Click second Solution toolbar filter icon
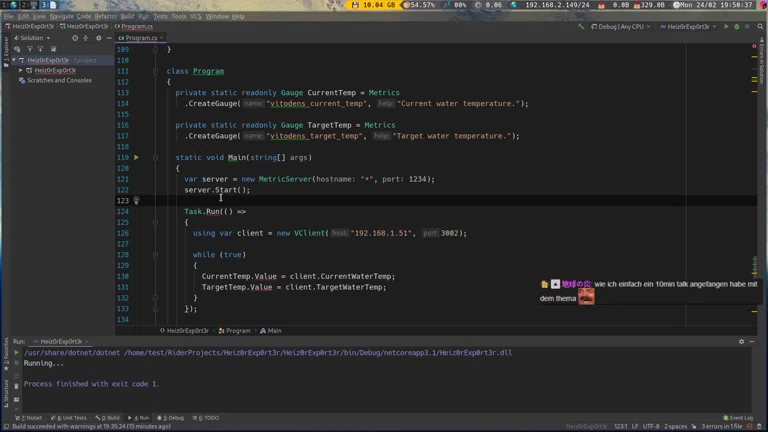The width and height of the screenshot is (768, 432). coord(29,49)
